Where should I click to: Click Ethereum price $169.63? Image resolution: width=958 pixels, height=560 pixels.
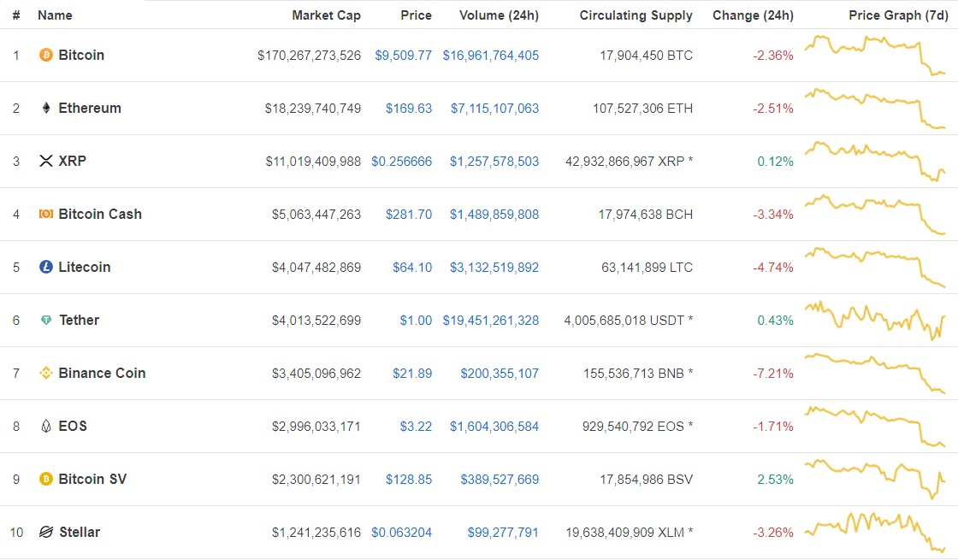409,109
